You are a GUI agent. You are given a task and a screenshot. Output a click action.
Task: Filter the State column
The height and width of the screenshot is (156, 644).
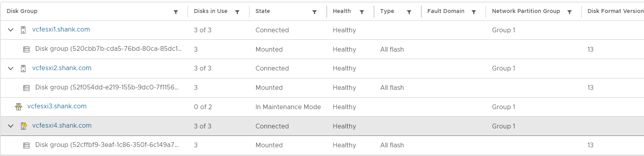(315, 12)
